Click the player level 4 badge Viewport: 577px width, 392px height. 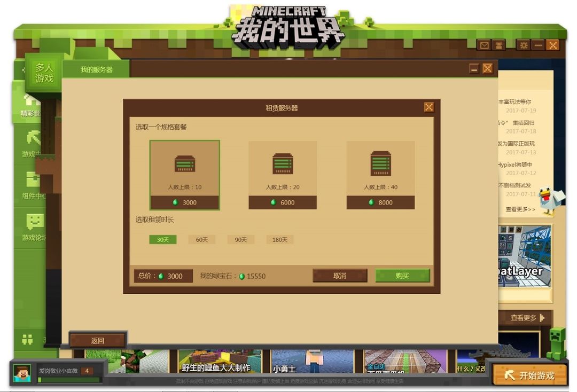[x=87, y=371]
